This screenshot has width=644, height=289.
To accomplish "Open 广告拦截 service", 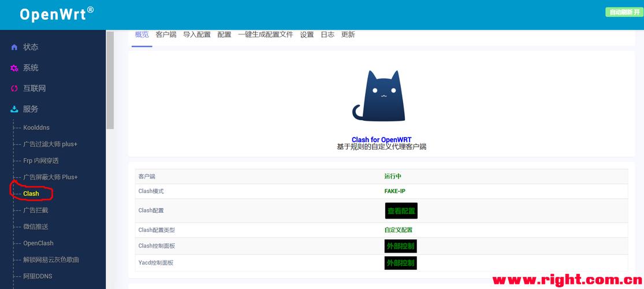I will click(35, 210).
